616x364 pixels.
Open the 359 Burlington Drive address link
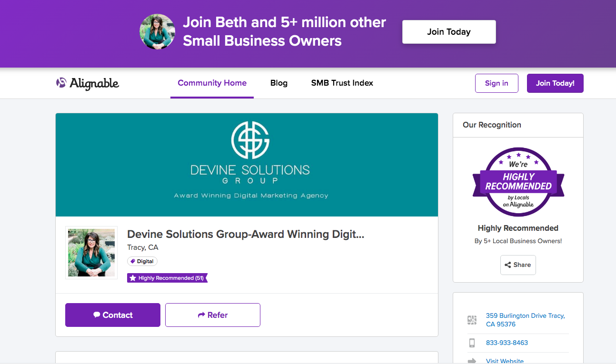pyautogui.click(x=526, y=320)
